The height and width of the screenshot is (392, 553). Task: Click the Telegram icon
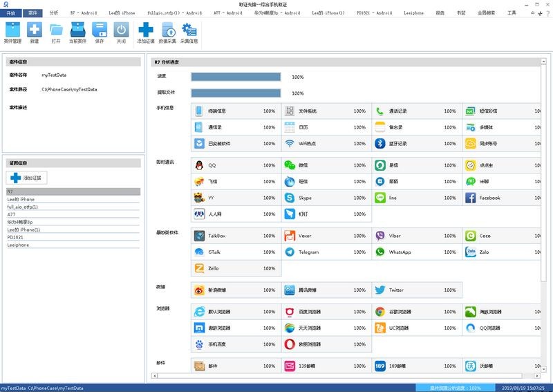pos(290,252)
